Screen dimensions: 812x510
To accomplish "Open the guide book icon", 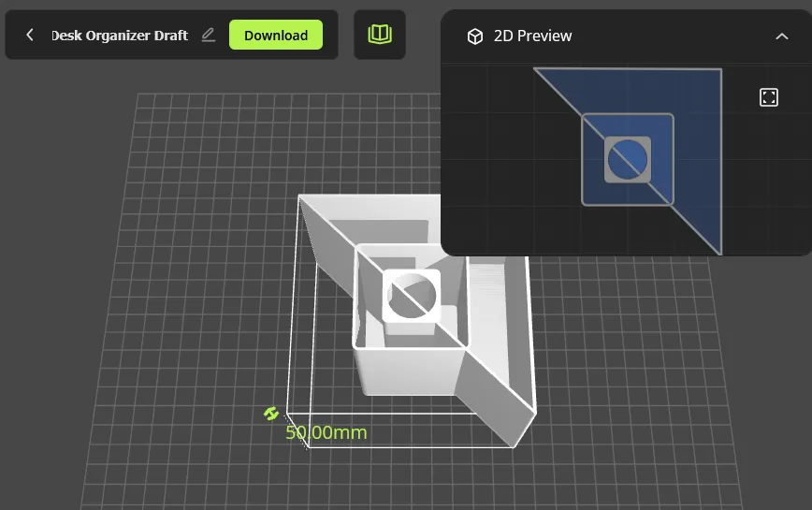I will (x=380, y=35).
